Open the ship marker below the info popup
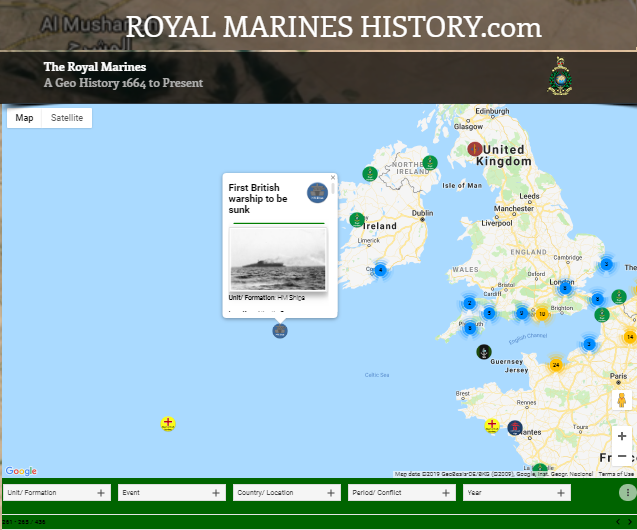 coord(280,331)
